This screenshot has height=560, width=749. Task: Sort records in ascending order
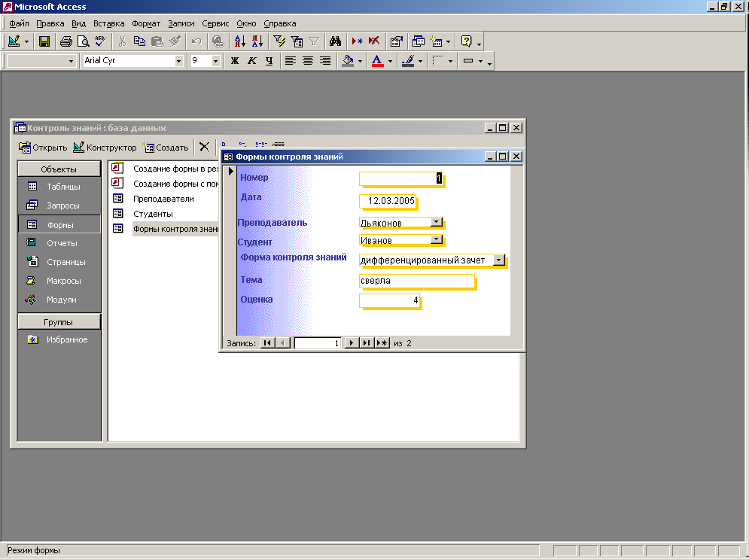point(240,41)
